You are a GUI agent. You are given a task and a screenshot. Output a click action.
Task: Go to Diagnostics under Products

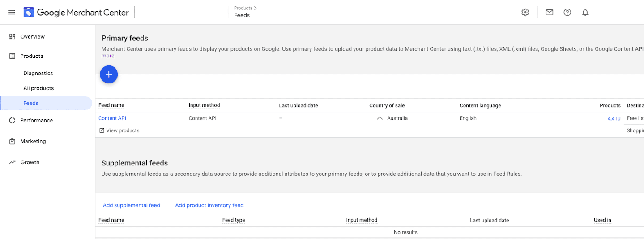[38, 73]
